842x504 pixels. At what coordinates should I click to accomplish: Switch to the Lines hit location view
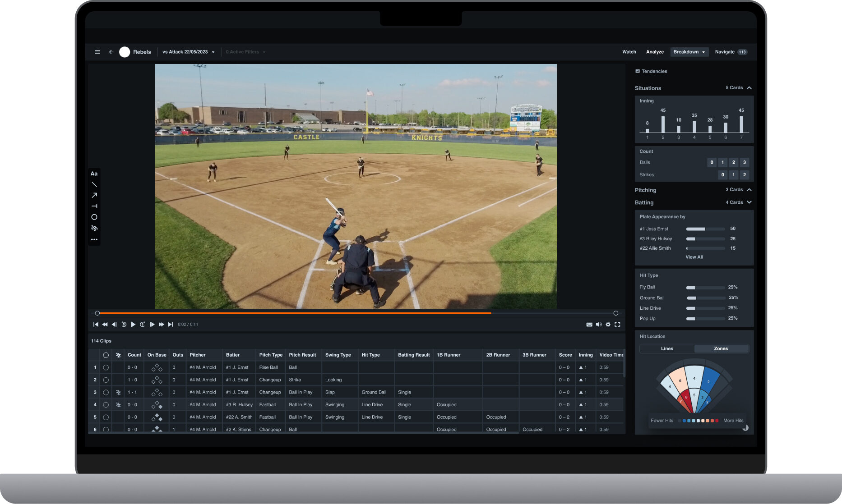[x=666, y=348]
